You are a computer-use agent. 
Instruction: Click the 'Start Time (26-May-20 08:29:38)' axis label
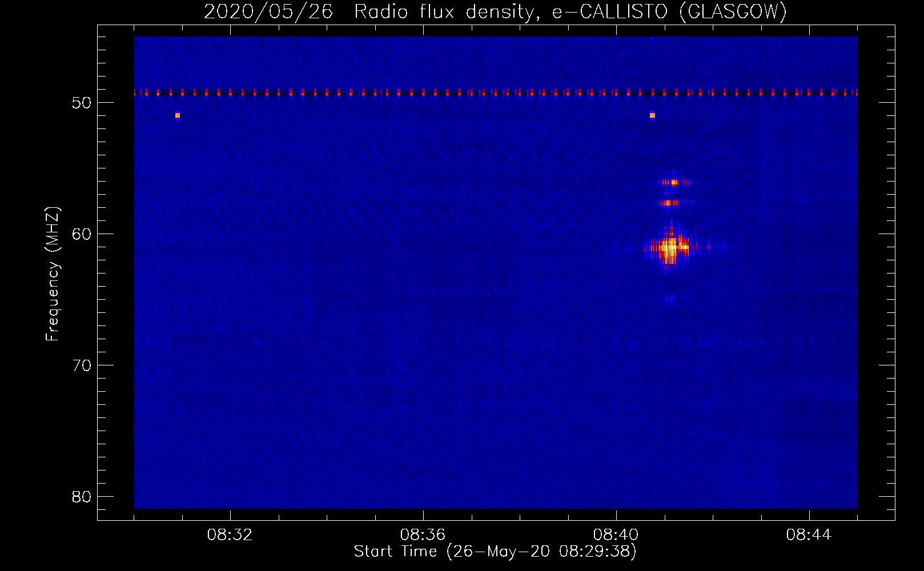click(495, 552)
